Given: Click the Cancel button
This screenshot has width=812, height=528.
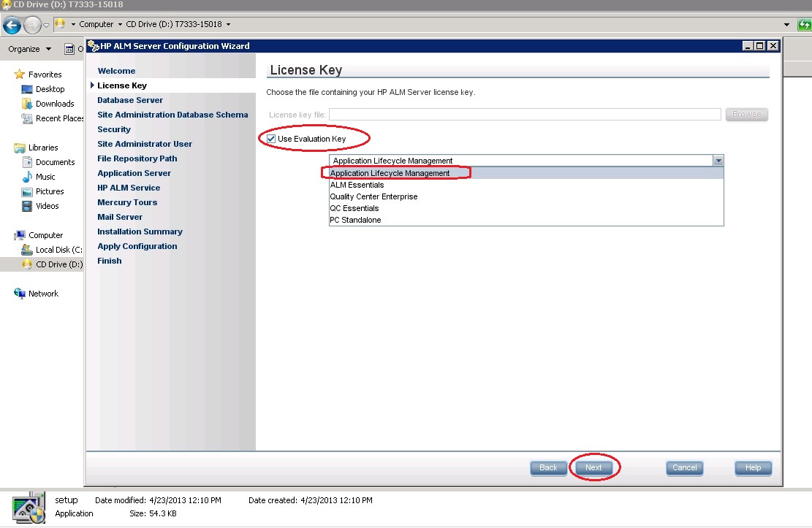Looking at the screenshot, I should coord(685,467).
